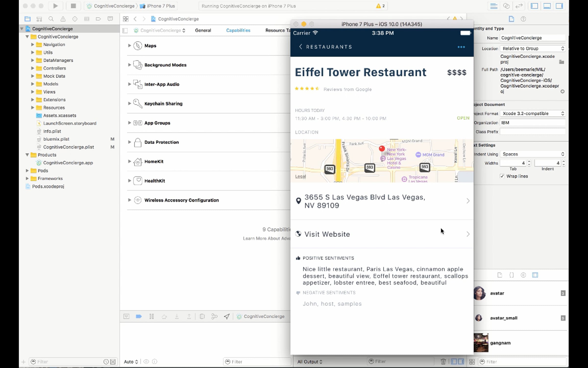Show the Assistant editor icon
Image resolution: width=588 pixels, height=368 pixels.
click(x=506, y=6)
